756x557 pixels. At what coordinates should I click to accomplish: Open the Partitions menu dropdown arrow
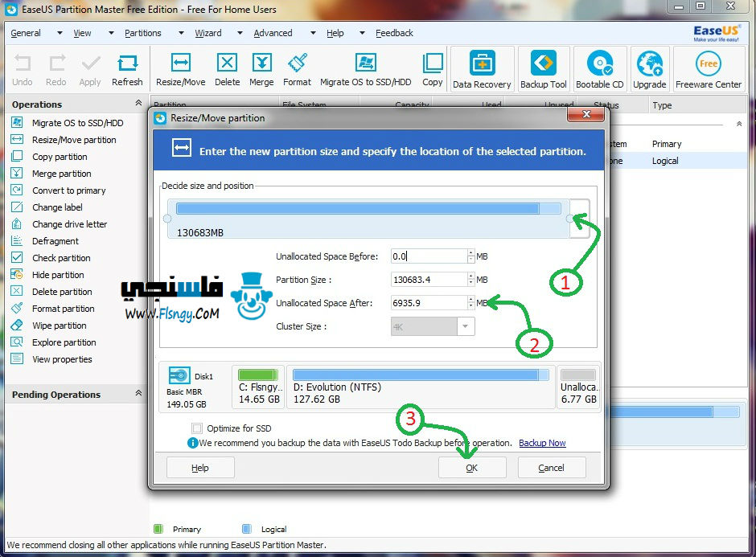(181, 33)
